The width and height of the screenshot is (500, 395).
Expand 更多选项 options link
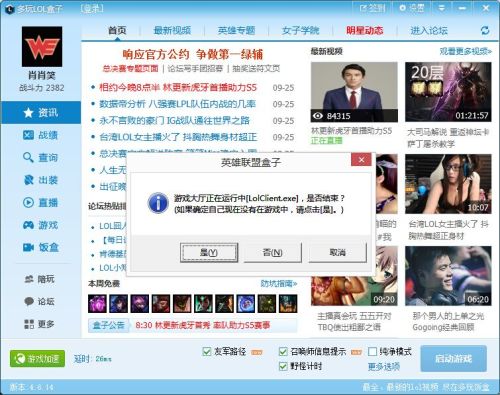[x=384, y=367]
